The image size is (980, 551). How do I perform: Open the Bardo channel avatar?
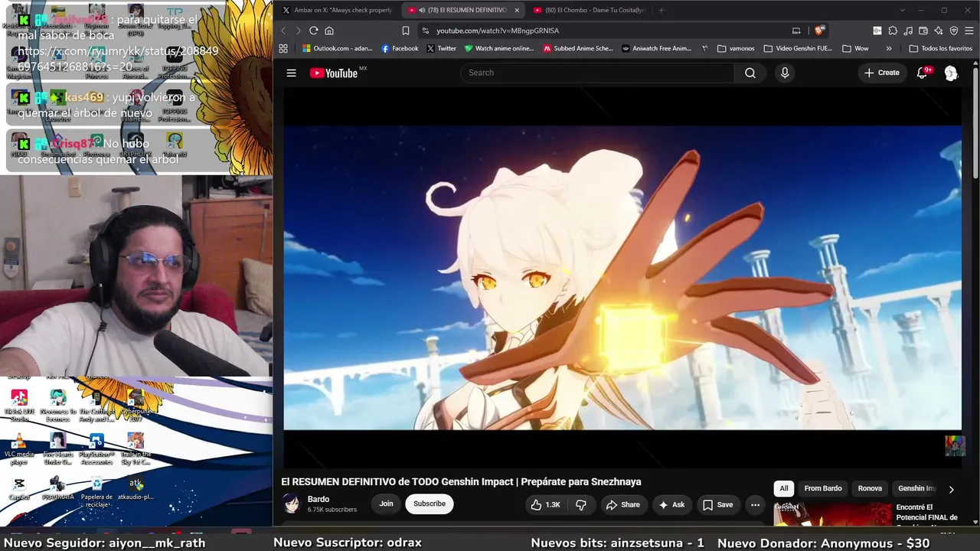tap(292, 504)
